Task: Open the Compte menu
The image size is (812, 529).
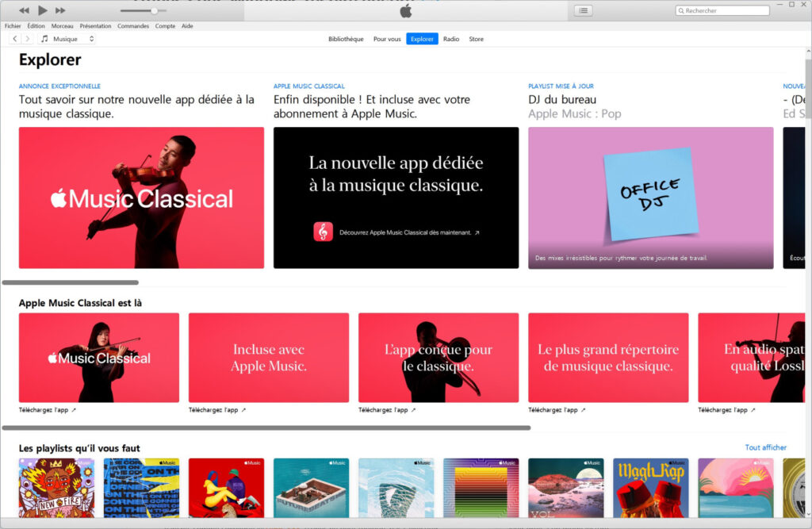Action: coord(165,26)
